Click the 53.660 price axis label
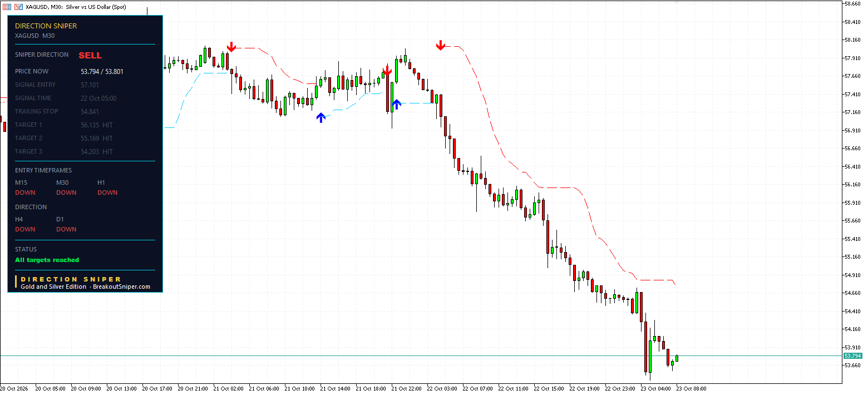This screenshot has width=868, height=395. pos(852,366)
